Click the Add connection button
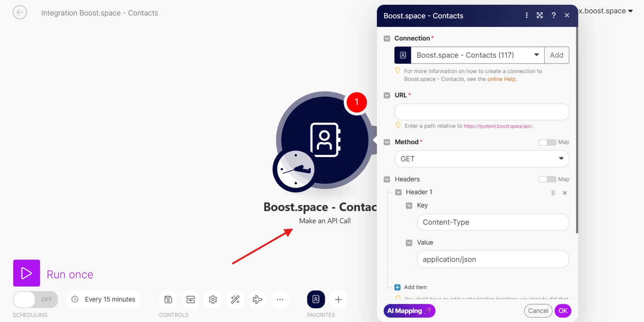 coord(557,55)
